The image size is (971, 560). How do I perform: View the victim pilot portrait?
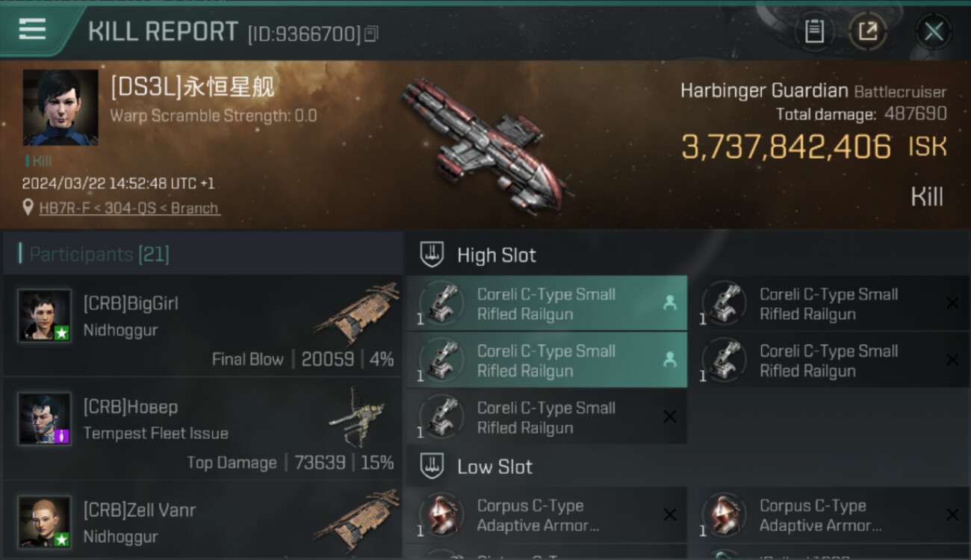[61, 108]
